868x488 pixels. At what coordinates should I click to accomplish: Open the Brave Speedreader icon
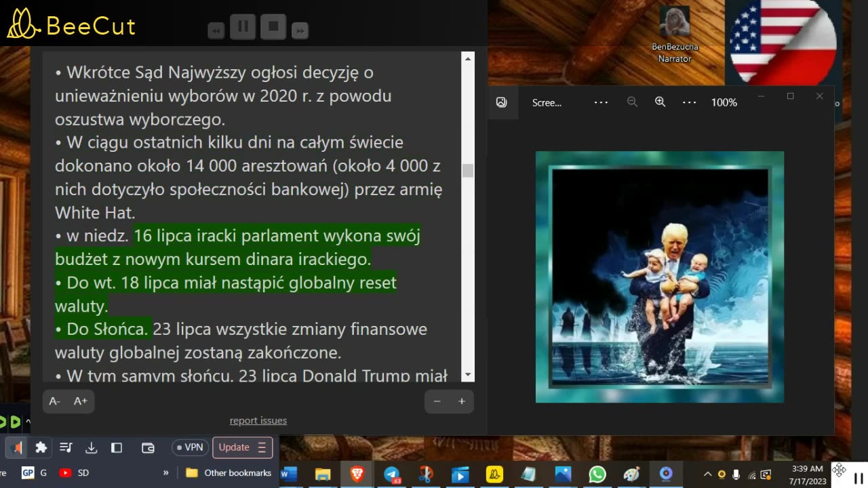pyautogui.click(x=17, y=447)
